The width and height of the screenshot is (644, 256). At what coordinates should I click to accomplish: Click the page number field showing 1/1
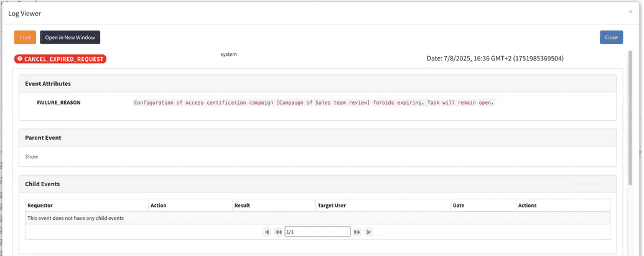(317, 232)
